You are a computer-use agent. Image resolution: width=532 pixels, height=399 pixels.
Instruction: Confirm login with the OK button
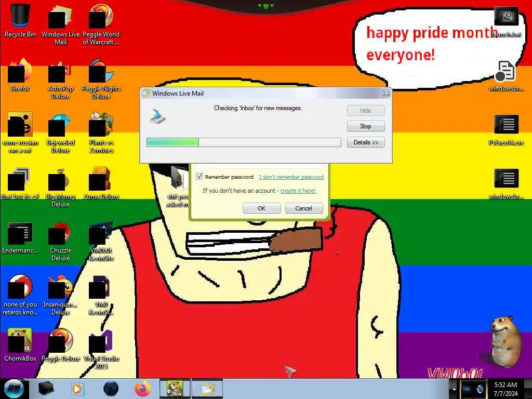tap(262, 208)
